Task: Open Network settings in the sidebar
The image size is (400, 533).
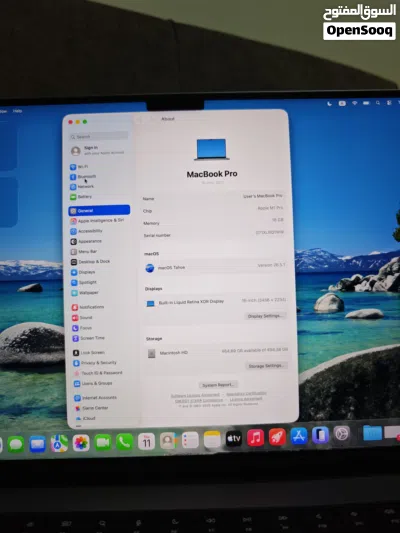Action: 82,187
